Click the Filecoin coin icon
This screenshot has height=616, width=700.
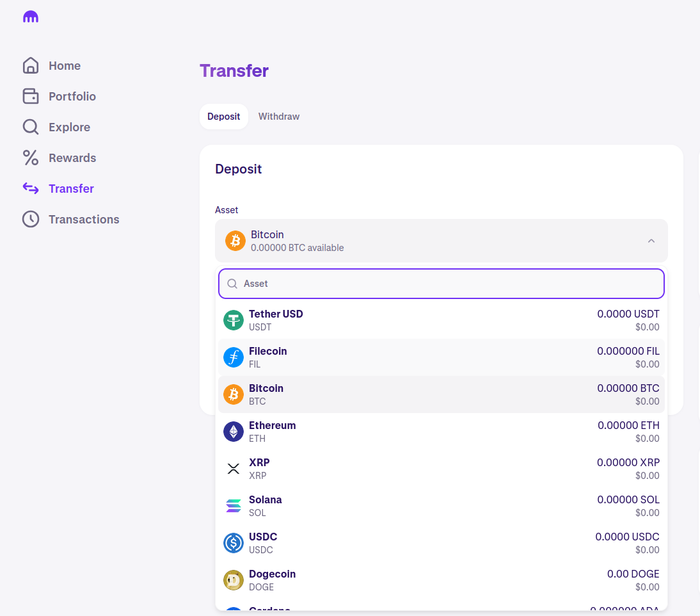[234, 357]
